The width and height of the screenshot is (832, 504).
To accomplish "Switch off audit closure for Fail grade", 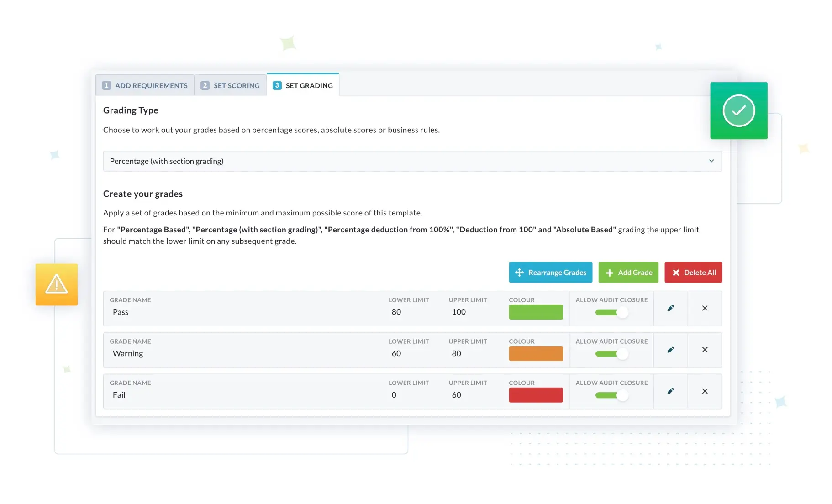I will point(612,395).
